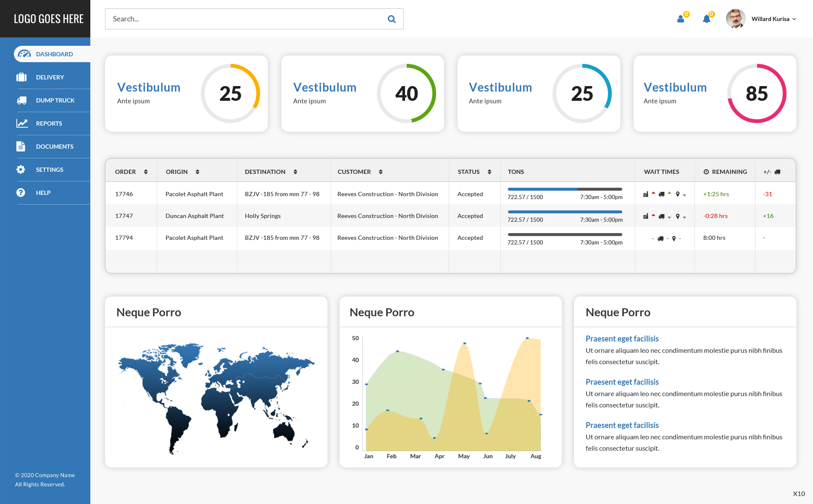Viewport: 813px width, 504px height.
Task: Sort table by Order column
Action: (146, 172)
